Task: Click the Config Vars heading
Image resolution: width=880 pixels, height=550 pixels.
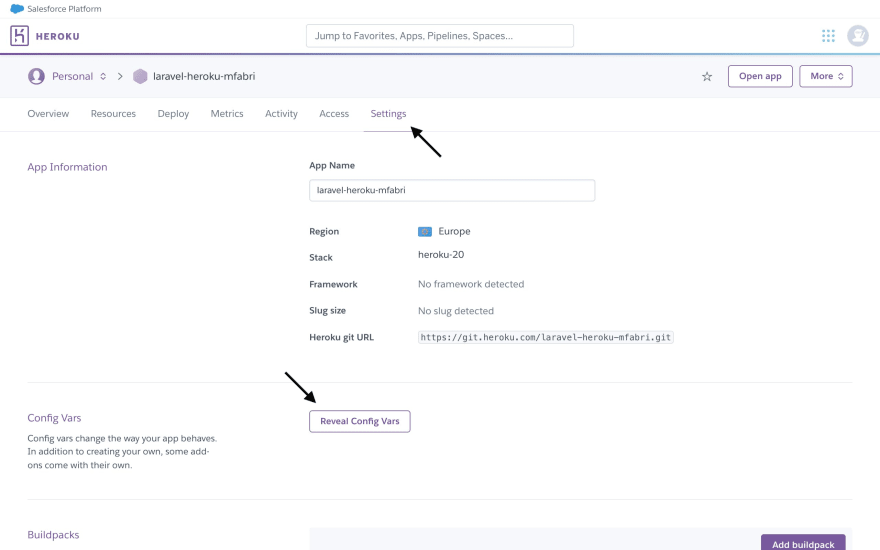Action: [x=54, y=418]
